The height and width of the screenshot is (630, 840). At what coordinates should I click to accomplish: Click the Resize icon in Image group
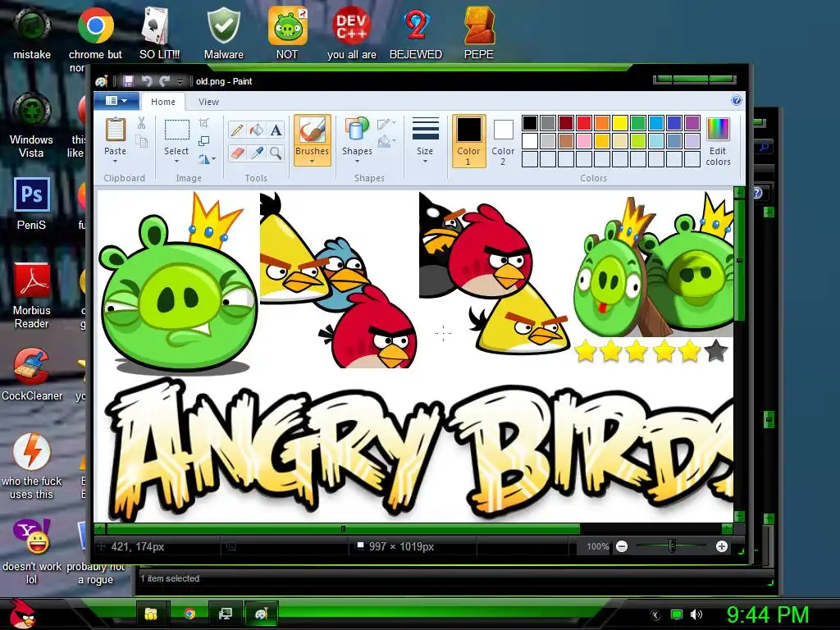point(204,141)
